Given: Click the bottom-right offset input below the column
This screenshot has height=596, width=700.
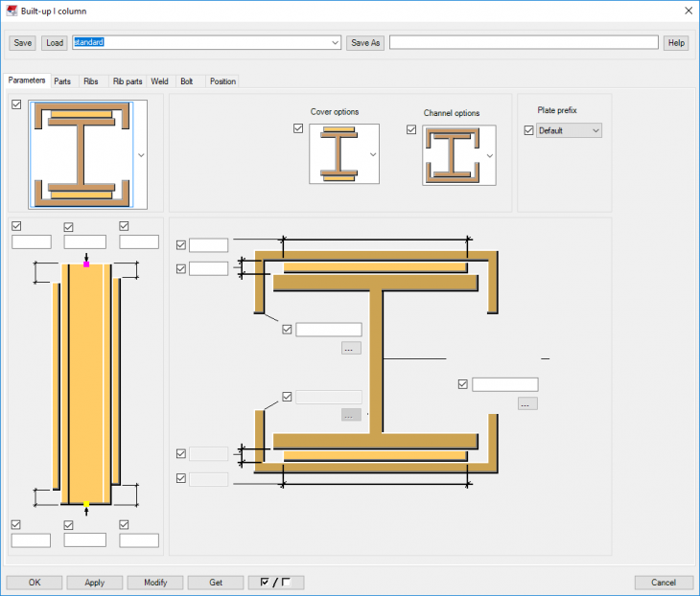Looking at the screenshot, I should [x=139, y=540].
